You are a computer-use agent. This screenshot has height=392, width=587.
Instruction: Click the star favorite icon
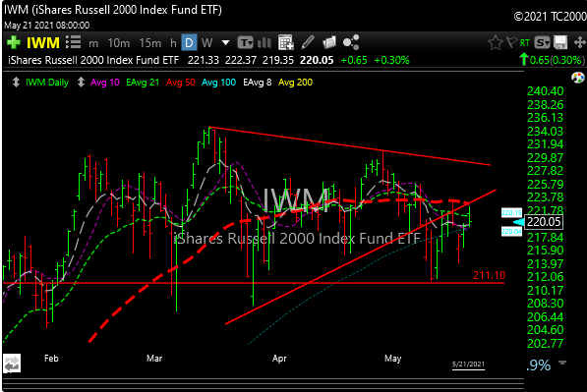coord(496,42)
